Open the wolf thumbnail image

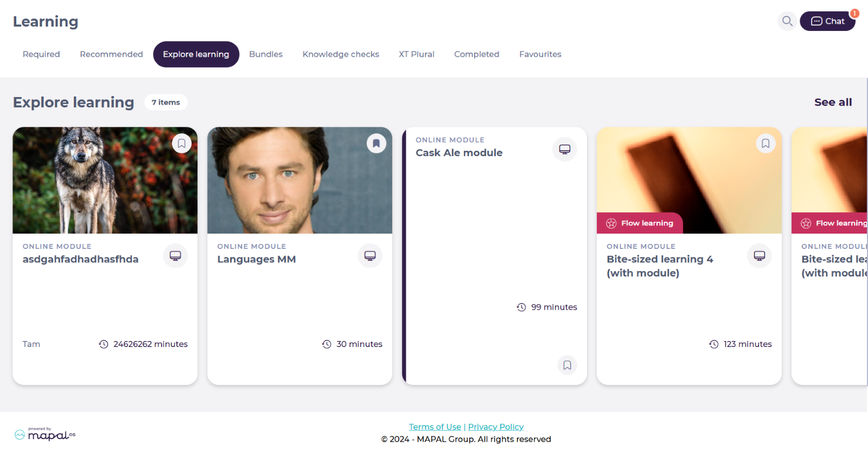tap(105, 181)
